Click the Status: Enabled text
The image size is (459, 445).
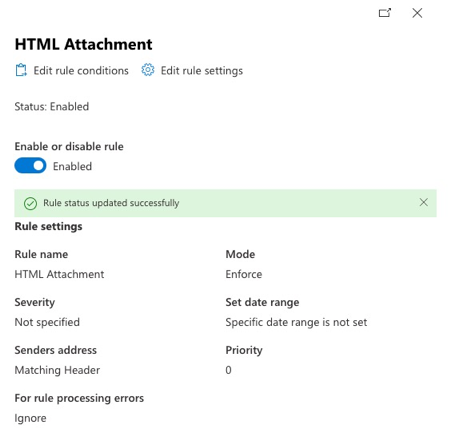click(52, 107)
